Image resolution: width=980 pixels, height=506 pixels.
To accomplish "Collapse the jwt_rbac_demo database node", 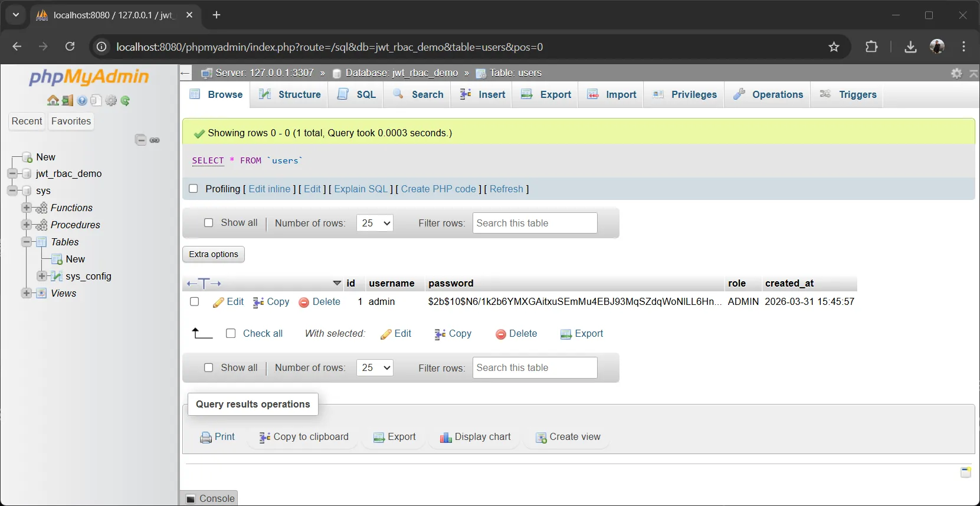I will coord(12,173).
